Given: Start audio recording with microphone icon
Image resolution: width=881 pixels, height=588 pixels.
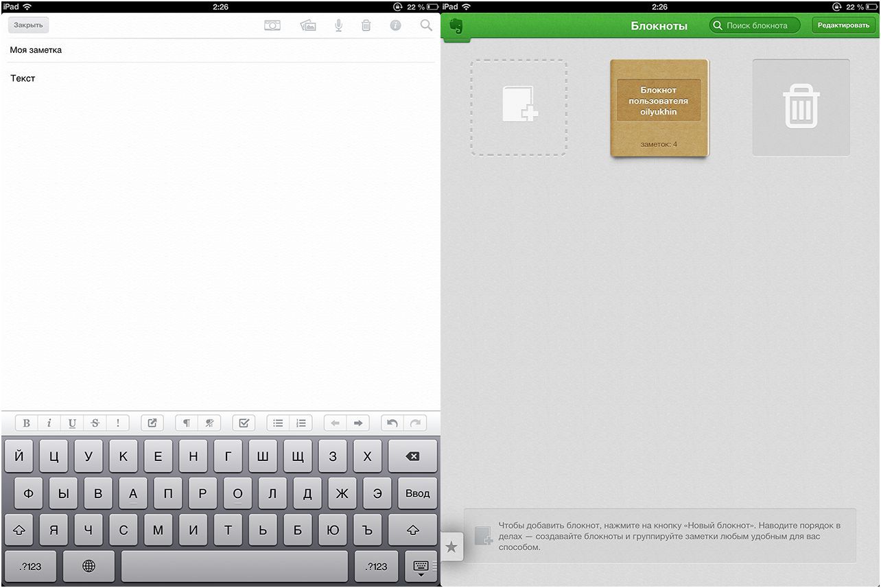Looking at the screenshot, I should coord(338,25).
